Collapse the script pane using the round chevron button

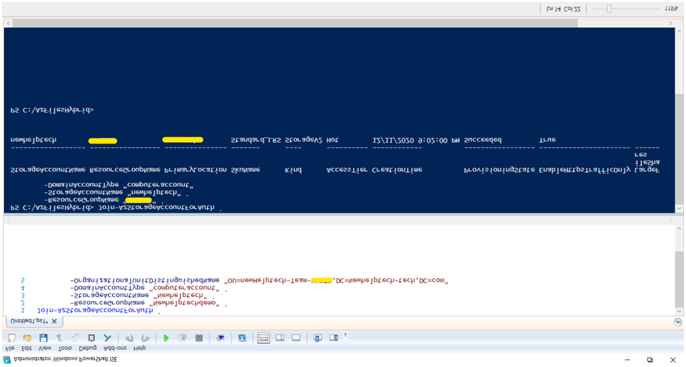[678, 322]
